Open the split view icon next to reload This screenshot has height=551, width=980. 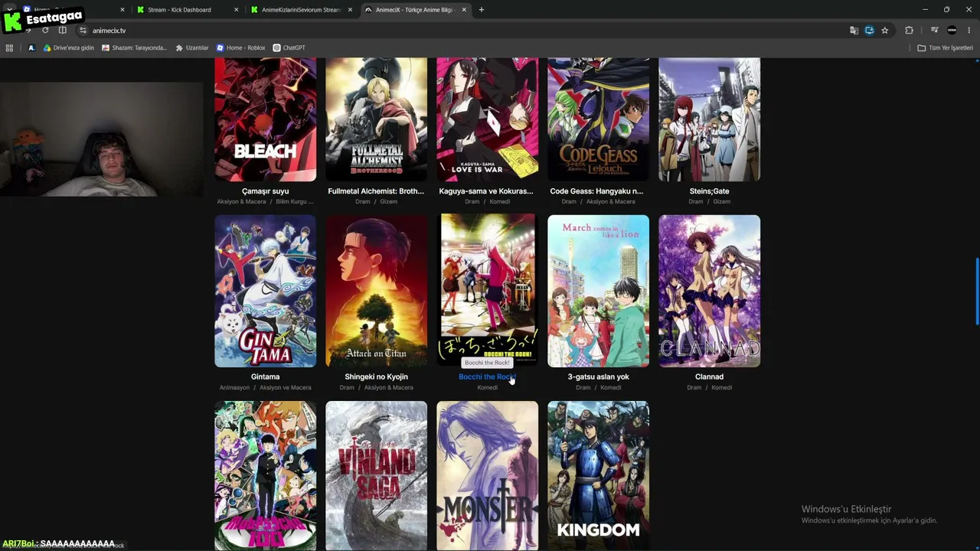point(63,31)
